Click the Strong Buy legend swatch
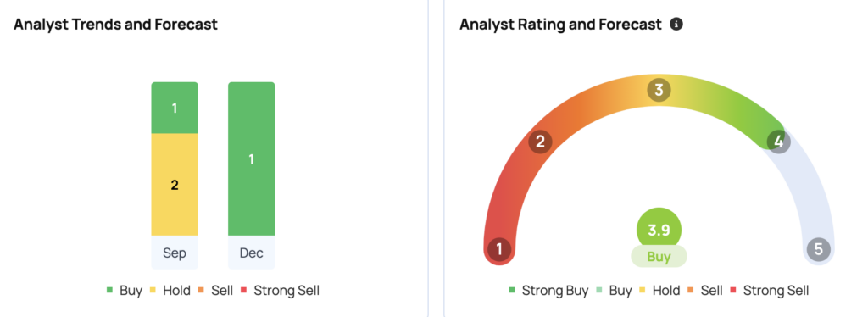 [x=512, y=291]
